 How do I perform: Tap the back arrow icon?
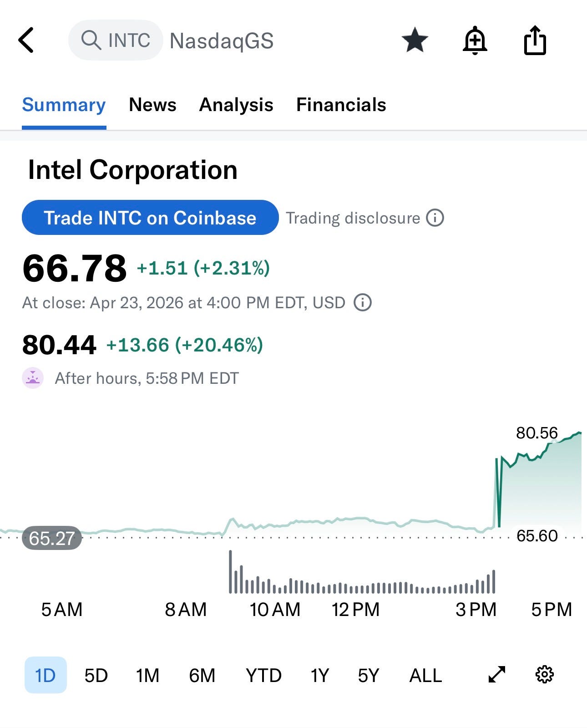pos(26,40)
